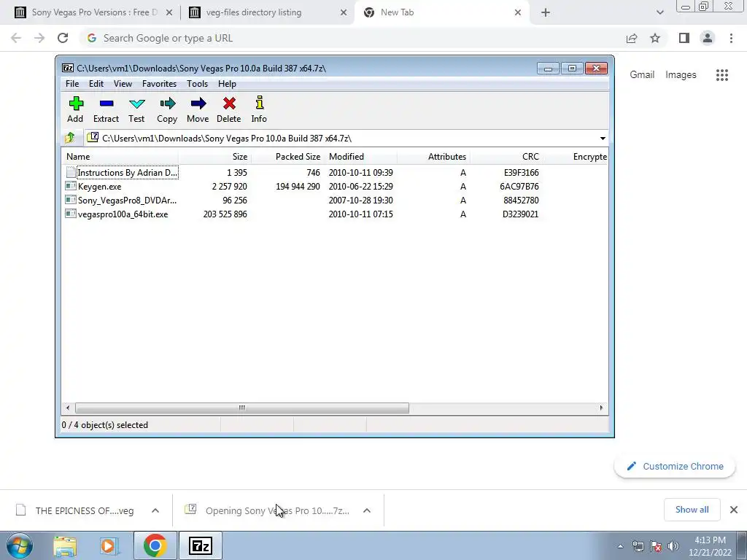Click Customize Chrome button
Viewport: 747px width, 560px height.
pyautogui.click(x=675, y=466)
